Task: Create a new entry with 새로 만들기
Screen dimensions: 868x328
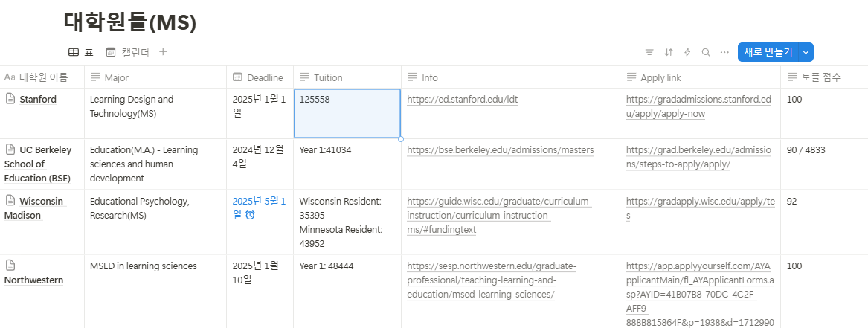Action: click(768, 52)
